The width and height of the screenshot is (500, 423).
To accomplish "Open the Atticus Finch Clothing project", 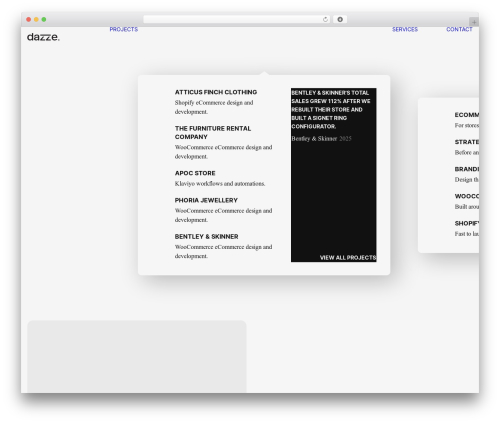I will tap(216, 92).
